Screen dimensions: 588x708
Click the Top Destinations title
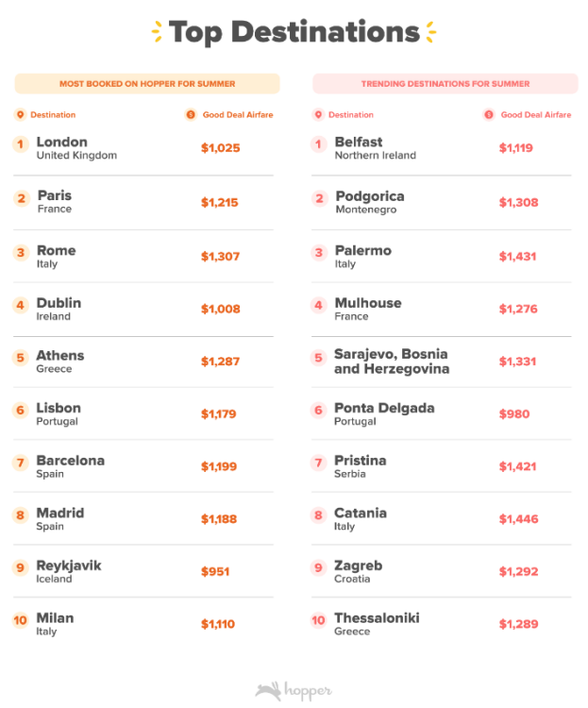tap(294, 32)
